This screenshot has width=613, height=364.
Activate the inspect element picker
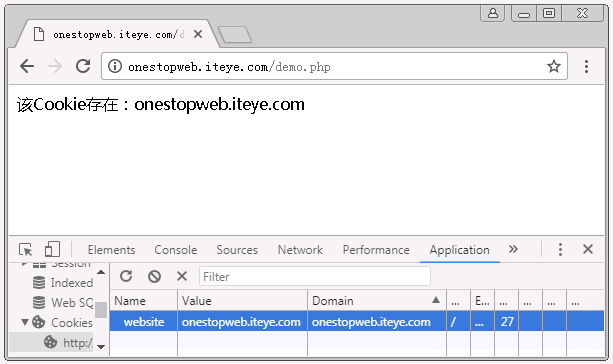(x=26, y=249)
